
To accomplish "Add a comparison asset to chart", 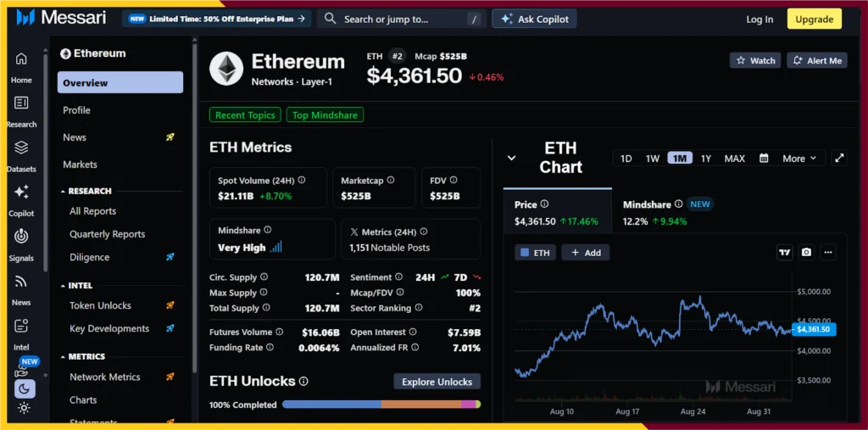I will 585,253.
